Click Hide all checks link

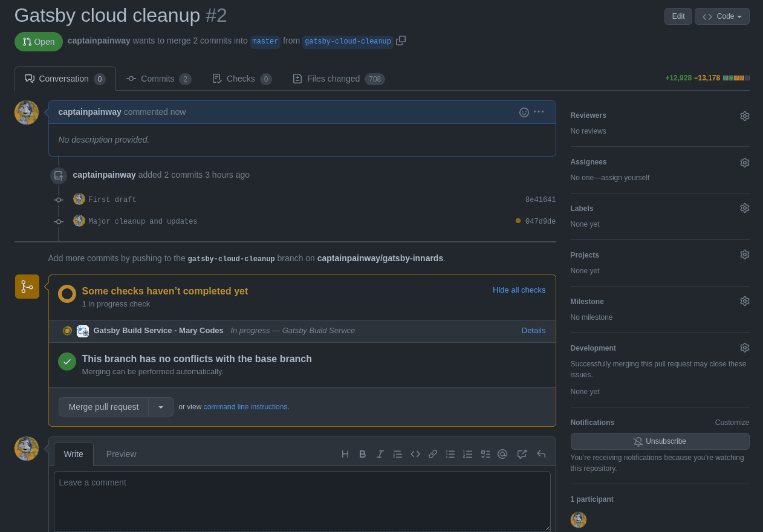click(x=519, y=290)
